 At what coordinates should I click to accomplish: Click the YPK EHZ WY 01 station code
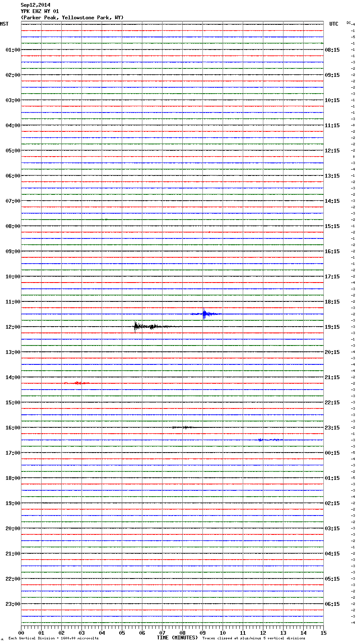[x=40, y=11]
